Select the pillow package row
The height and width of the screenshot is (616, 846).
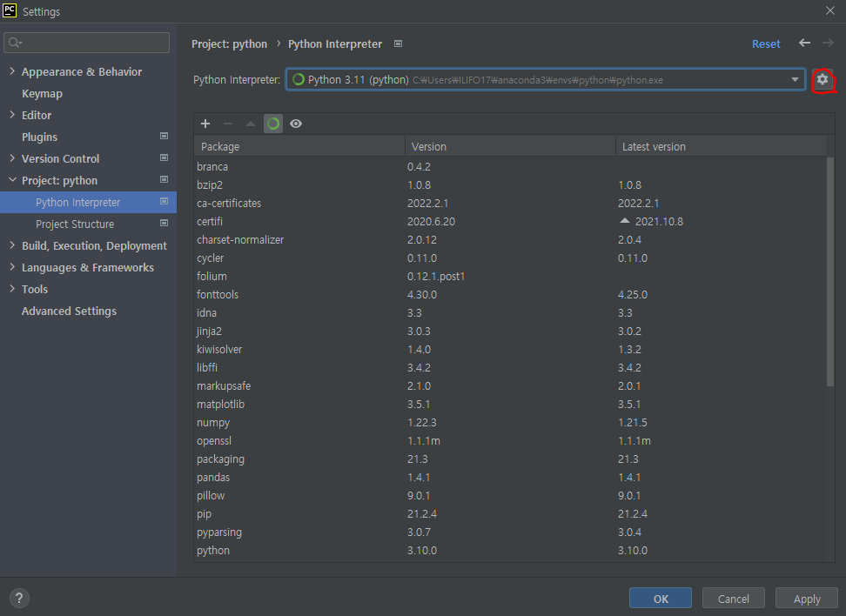coord(510,496)
